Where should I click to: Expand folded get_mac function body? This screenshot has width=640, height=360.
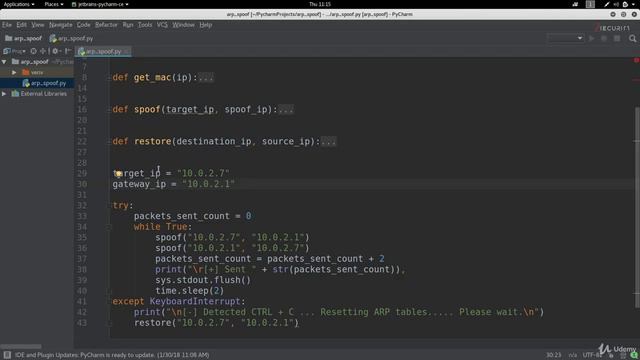206,78
